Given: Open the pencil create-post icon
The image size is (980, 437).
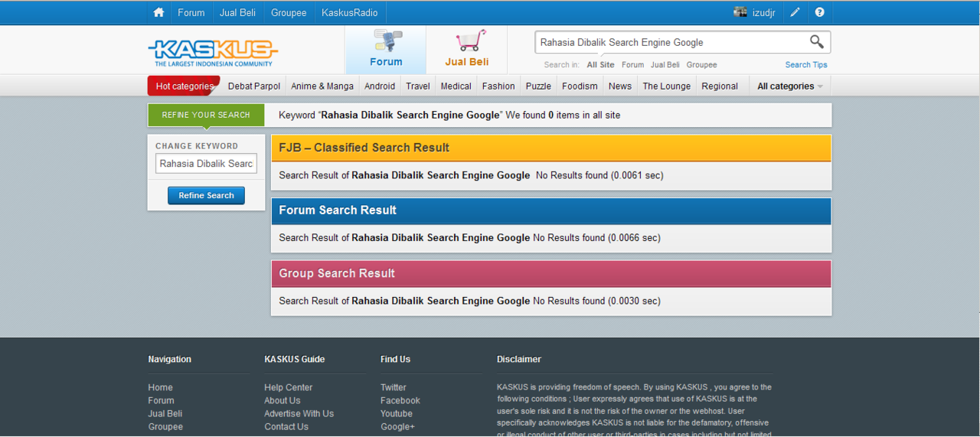Looking at the screenshot, I should (795, 12).
